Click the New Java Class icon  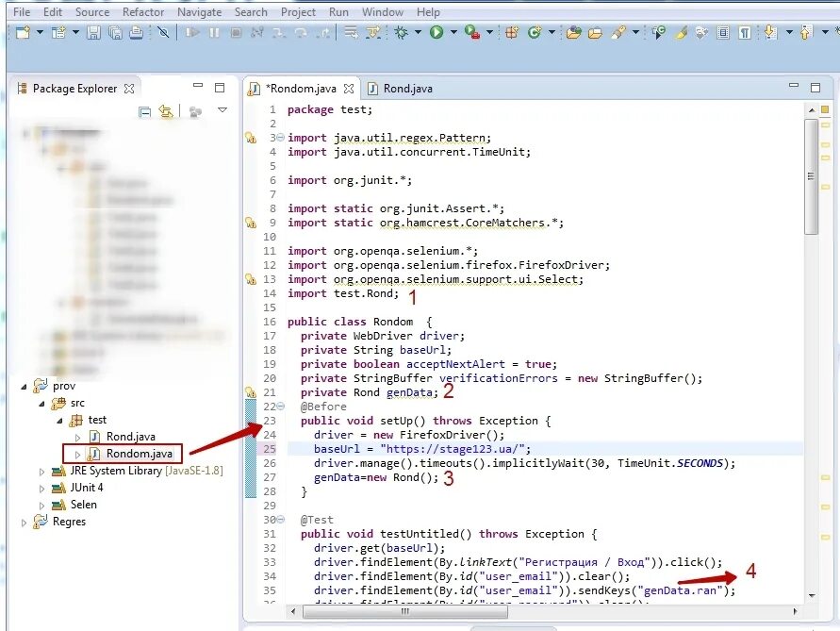(x=535, y=33)
